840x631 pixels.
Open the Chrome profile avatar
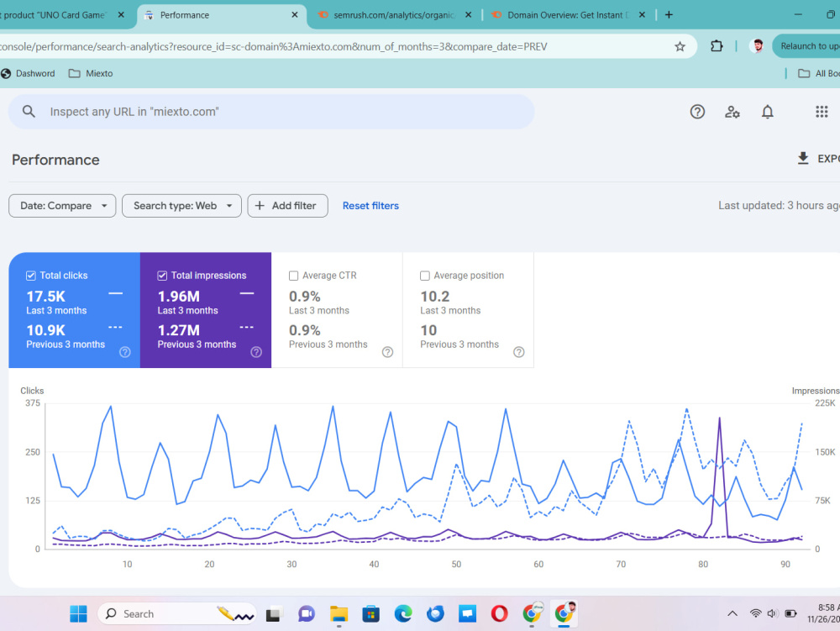click(758, 46)
